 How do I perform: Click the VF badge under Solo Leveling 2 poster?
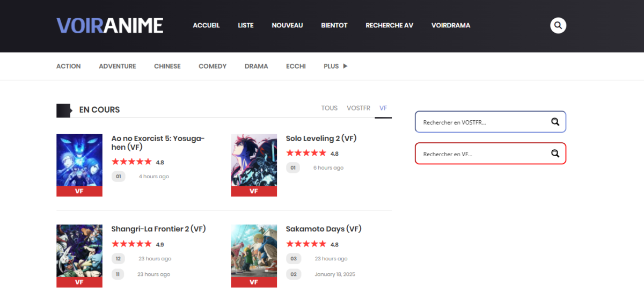(x=254, y=191)
